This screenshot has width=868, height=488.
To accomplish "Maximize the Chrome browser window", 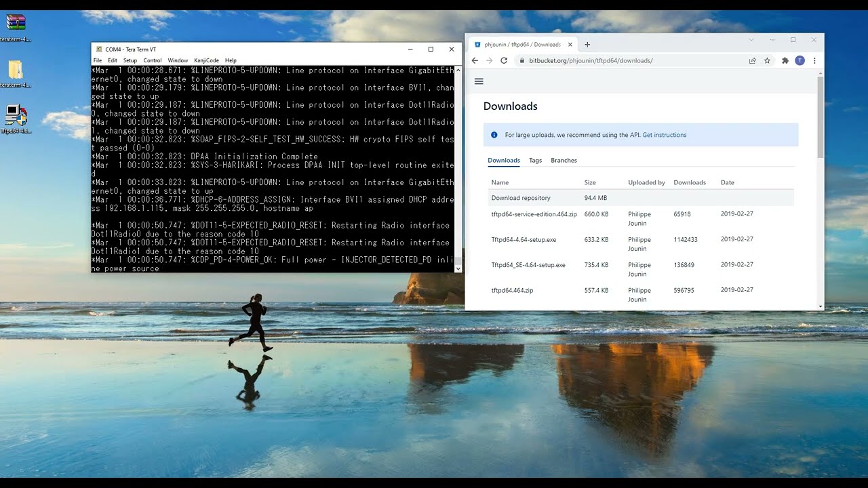I will pyautogui.click(x=793, y=40).
